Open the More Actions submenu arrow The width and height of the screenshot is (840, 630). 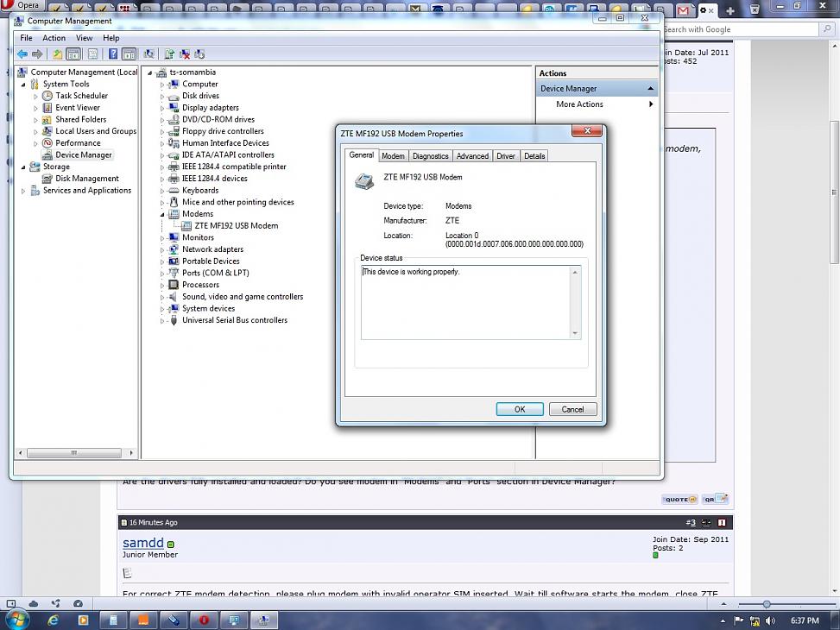(650, 104)
